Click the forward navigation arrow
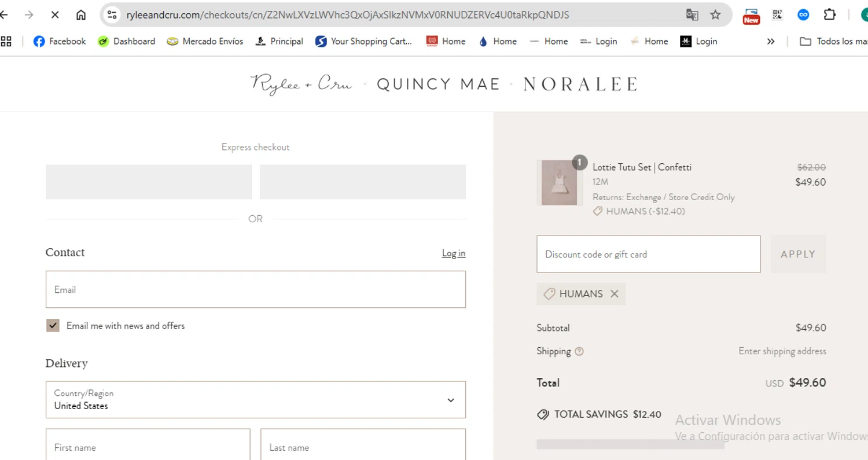The width and height of the screenshot is (868, 460). pyautogui.click(x=29, y=15)
